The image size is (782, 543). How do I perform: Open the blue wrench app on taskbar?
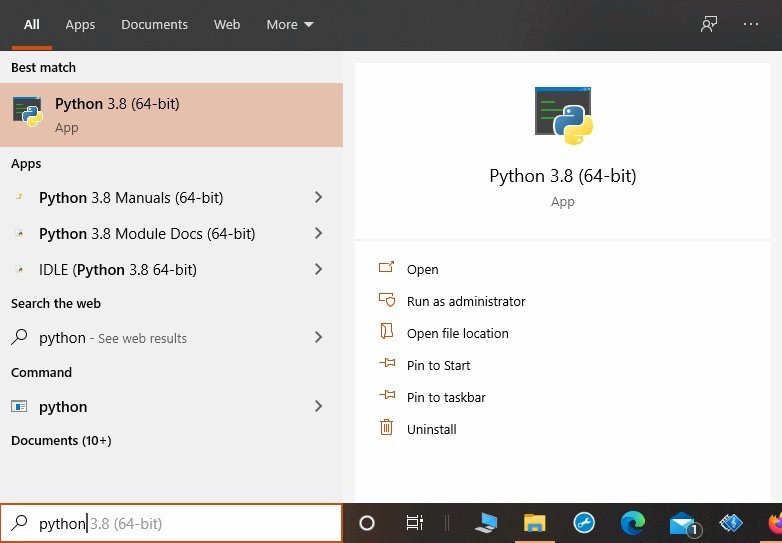[584, 523]
